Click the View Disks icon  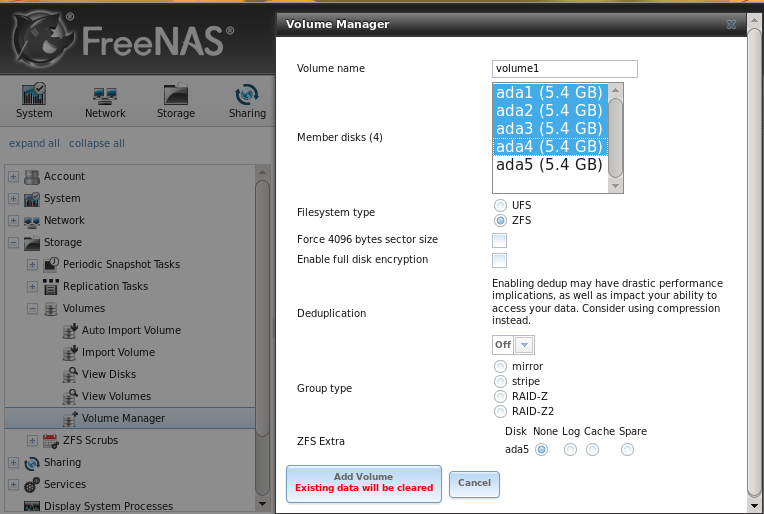[x=70, y=375]
